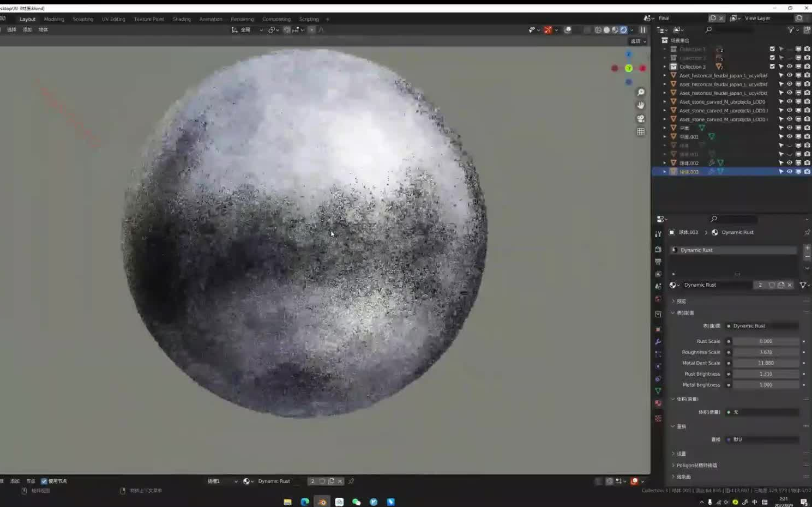Hide 球体.002 with its eye toggle

pyautogui.click(x=789, y=162)
